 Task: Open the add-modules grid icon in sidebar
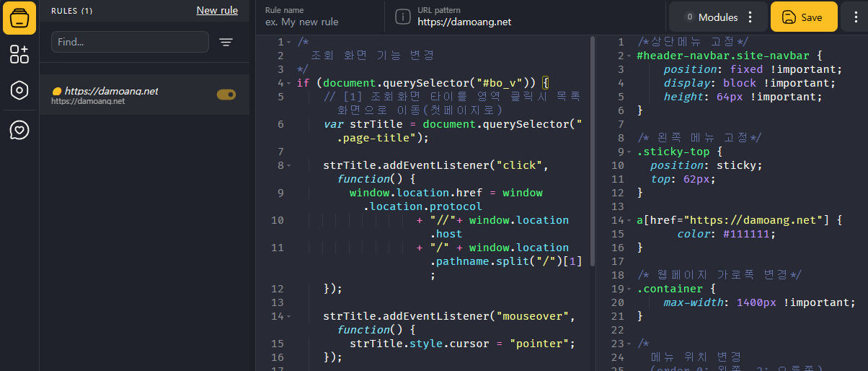[19, 54]
